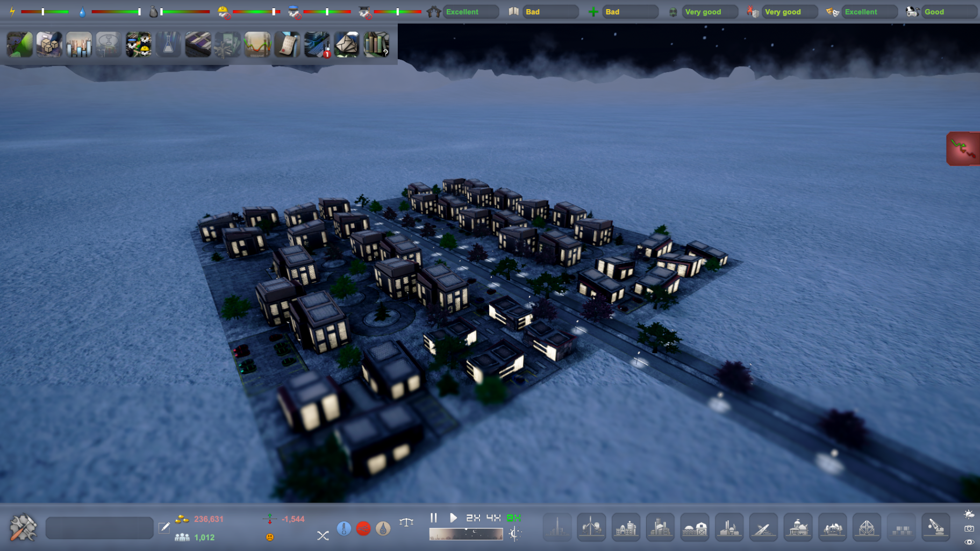
Task: Click the shuffle crossed-arrows icon
Action: tap(323, 535)
